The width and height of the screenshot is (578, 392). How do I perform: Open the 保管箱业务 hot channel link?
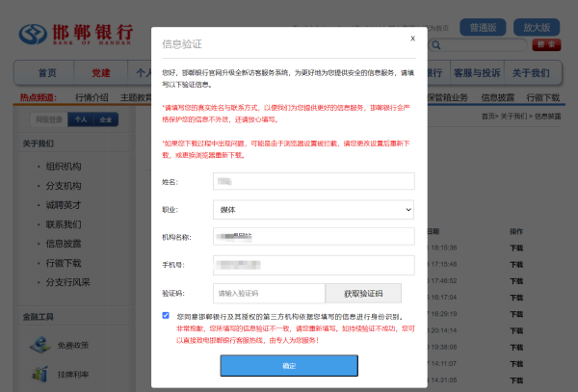448,97
